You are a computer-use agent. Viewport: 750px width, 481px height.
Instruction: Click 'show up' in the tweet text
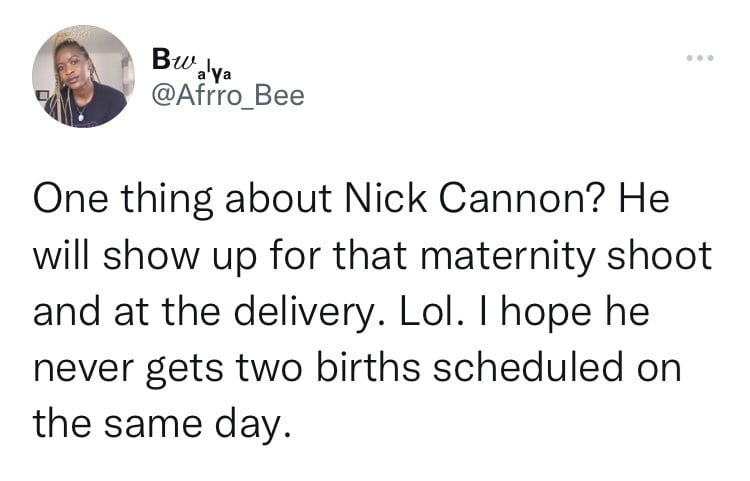click(x=180, y=257)
